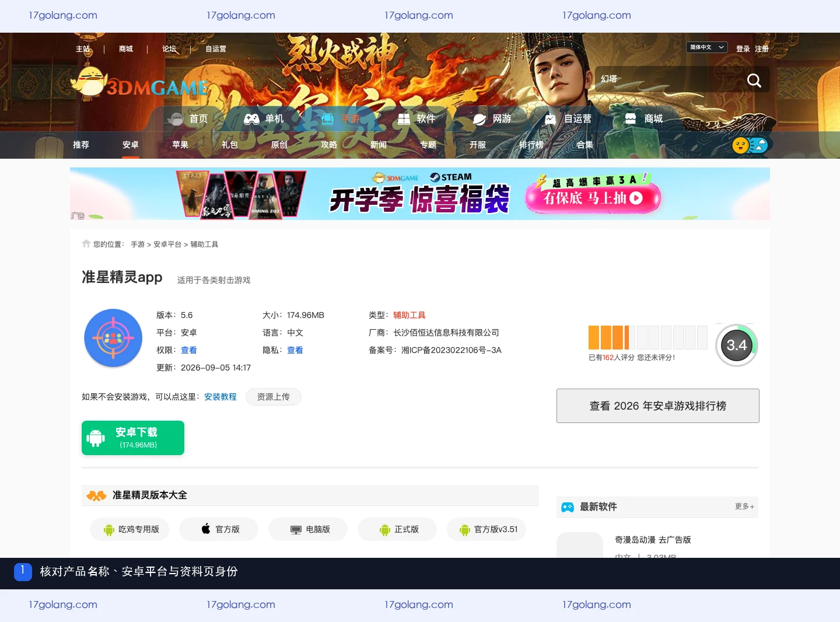Click the 注册 link
The height and width of the screenshot is (622, 840).
pyautogui.click(x=762, y=49)
